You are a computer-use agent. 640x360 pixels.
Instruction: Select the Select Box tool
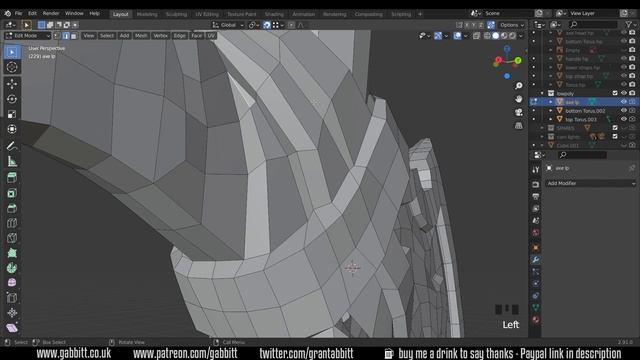click(x=12, y=52)
